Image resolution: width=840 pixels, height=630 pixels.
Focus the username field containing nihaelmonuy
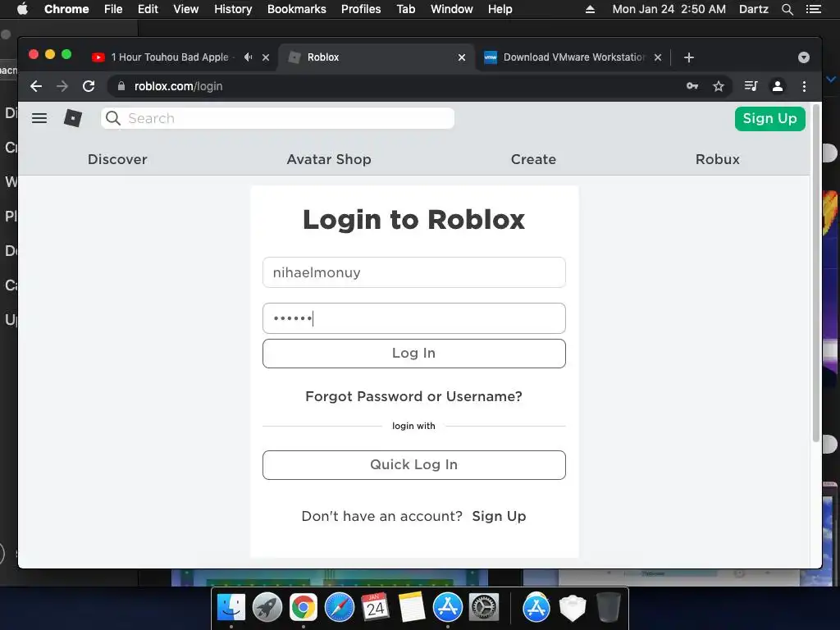coord(414,272)
